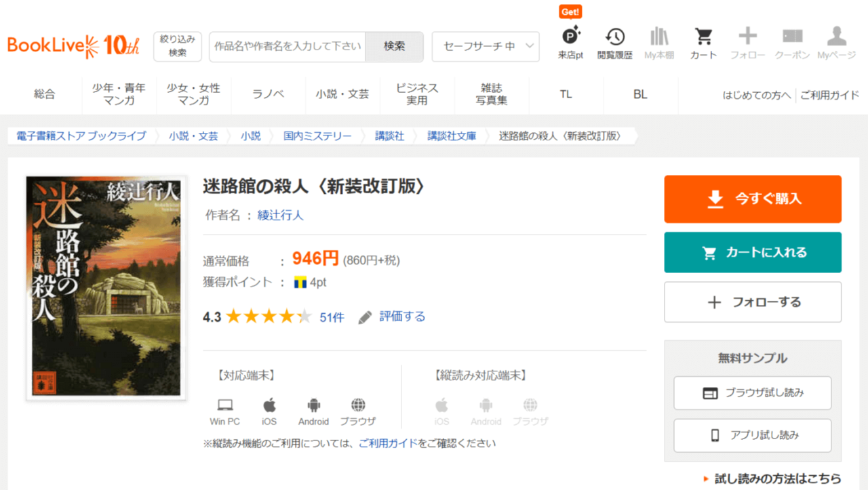Expand the セーフサーチ 中 dropdown
Viewport: 868px width, 490px height.
(486, 47)
